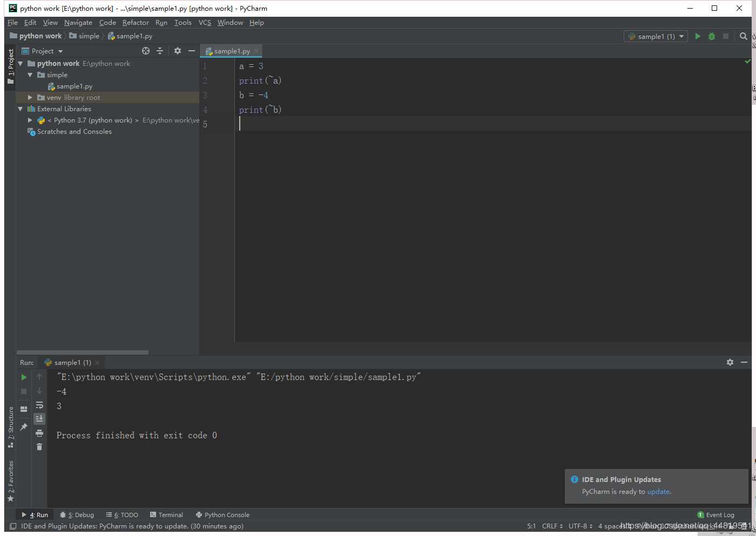The width and height of the screenshot is (756, 536).
Task: Expand the Python 3.7 (python work) node
Action: [30, 120]
